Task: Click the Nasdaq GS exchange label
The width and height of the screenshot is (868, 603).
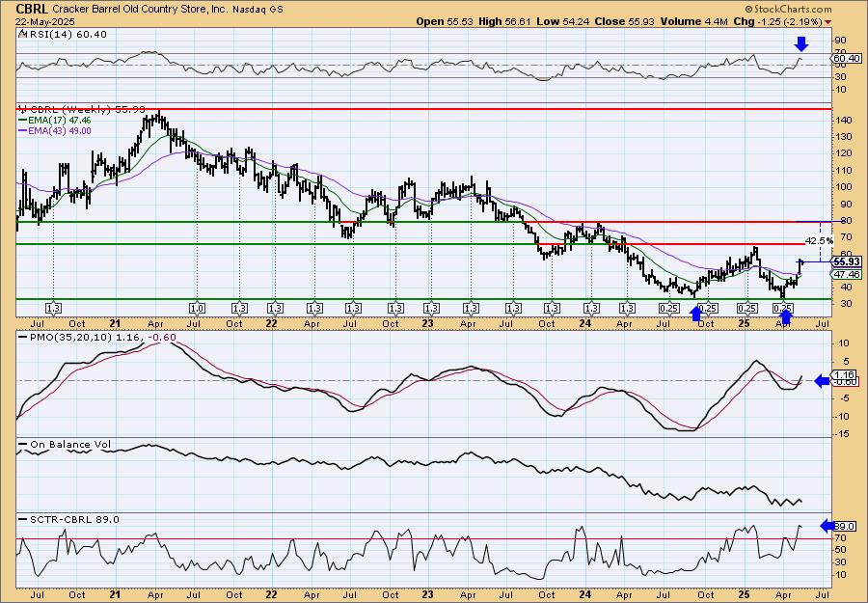Action: point(258,10)
